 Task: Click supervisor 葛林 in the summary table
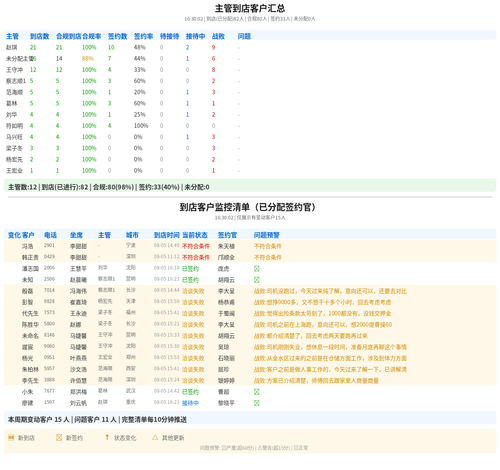click(x=12, y=104)
